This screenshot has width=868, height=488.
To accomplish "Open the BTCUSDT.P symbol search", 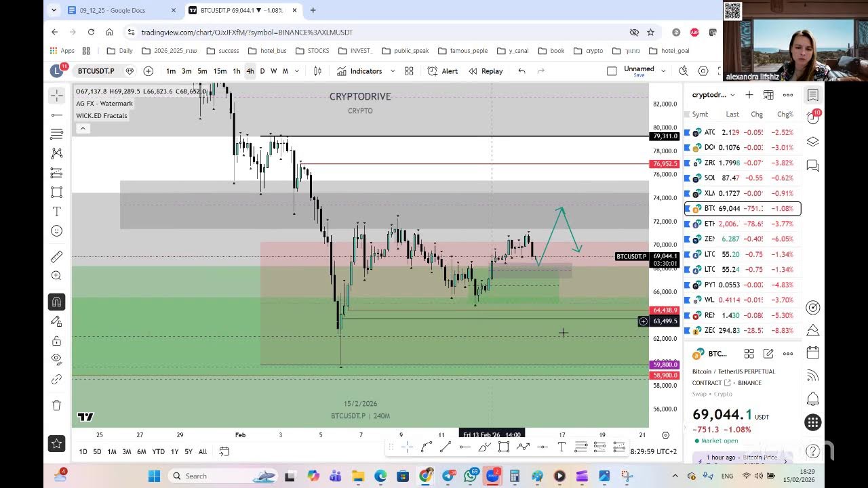I will tap(96, 71).
